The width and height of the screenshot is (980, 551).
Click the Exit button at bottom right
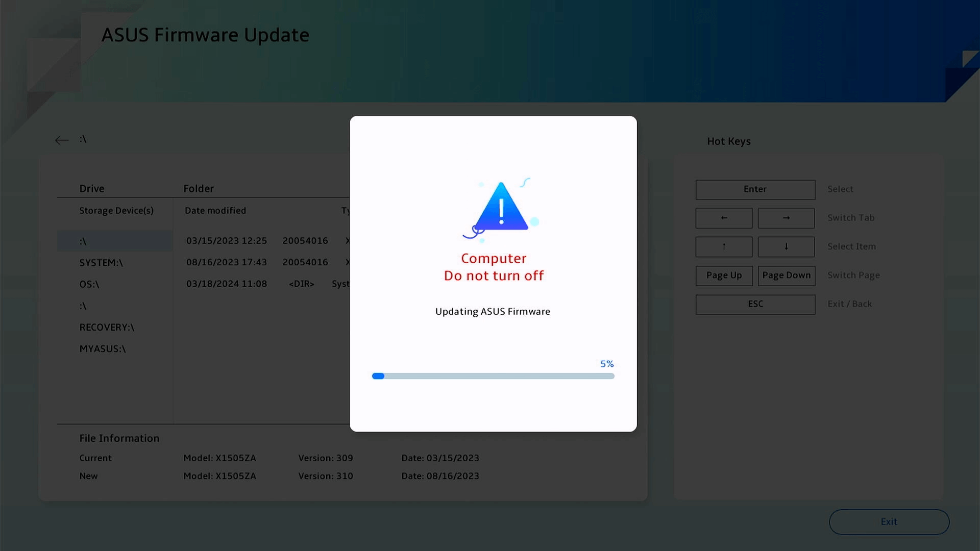click(x=889, y=521)
